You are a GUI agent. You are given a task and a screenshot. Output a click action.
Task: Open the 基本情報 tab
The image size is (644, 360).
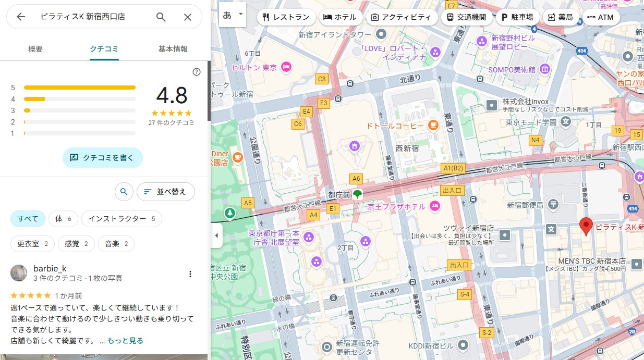173,49
